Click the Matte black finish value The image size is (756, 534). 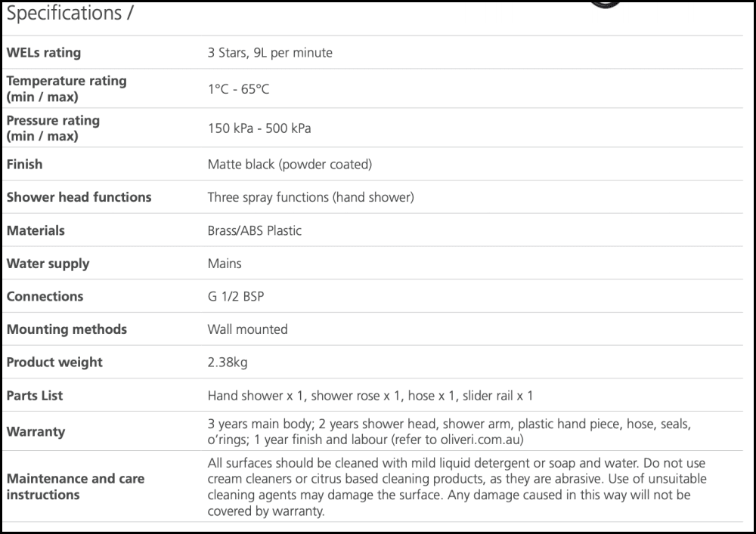coord(290,164)
